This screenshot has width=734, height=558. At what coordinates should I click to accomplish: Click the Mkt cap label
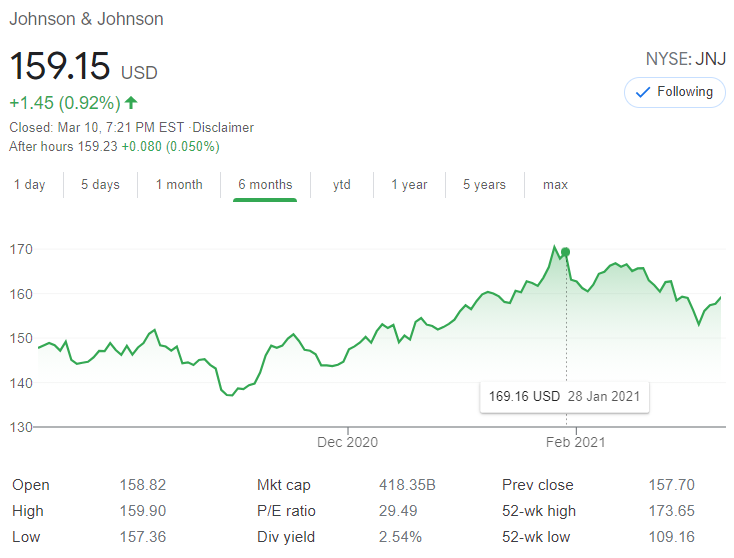(284, 485)
